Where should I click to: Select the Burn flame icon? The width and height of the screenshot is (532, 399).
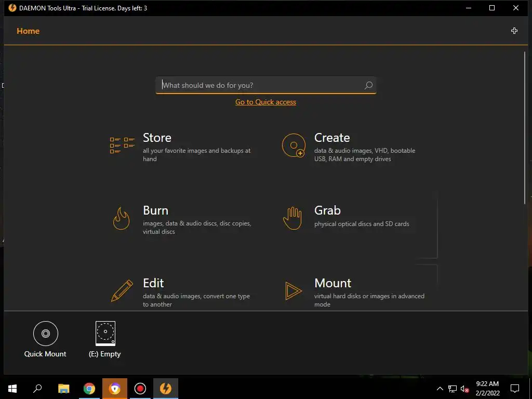[x=121, y=219]
